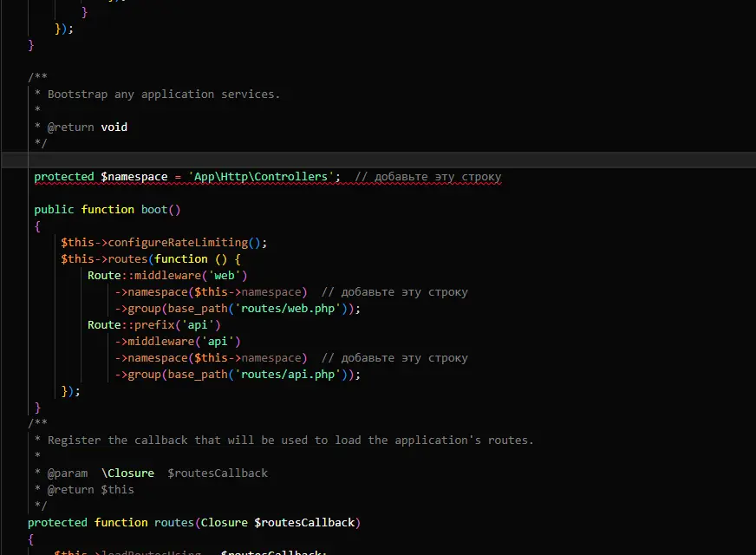Click the $namespace variable in the property declaration
756x555 pixels.
134,177
